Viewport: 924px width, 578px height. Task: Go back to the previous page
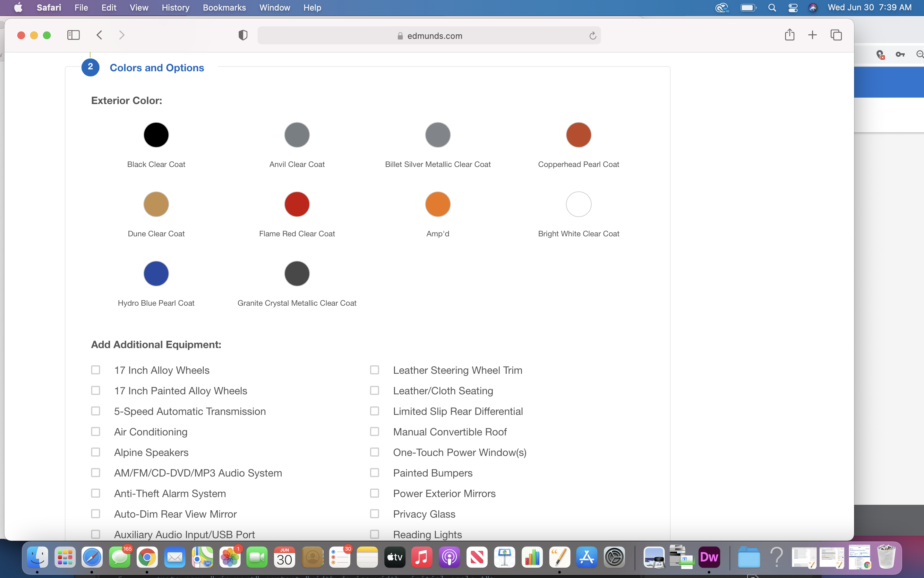coord(99,35)
